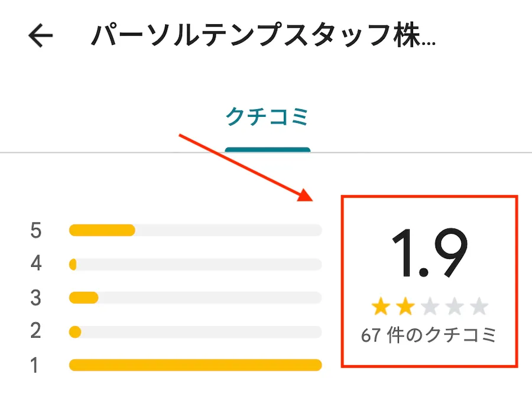Select the 3-star rating bar
This screenshot has height=398, width=532.
(195, 298)
